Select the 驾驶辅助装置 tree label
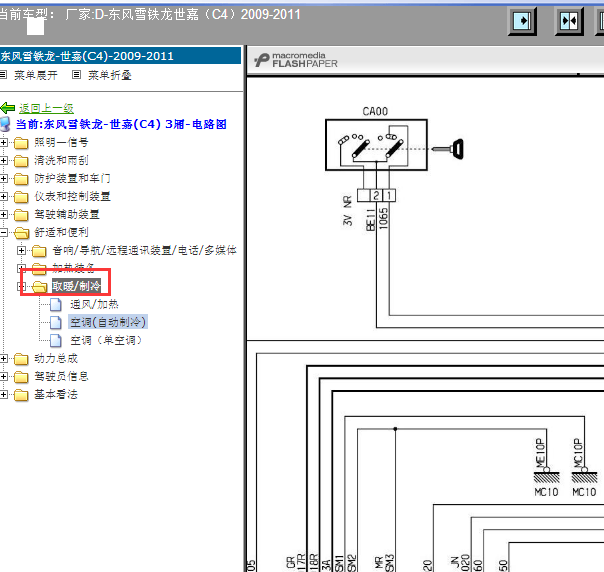604x572 pixels. [67, 214]
